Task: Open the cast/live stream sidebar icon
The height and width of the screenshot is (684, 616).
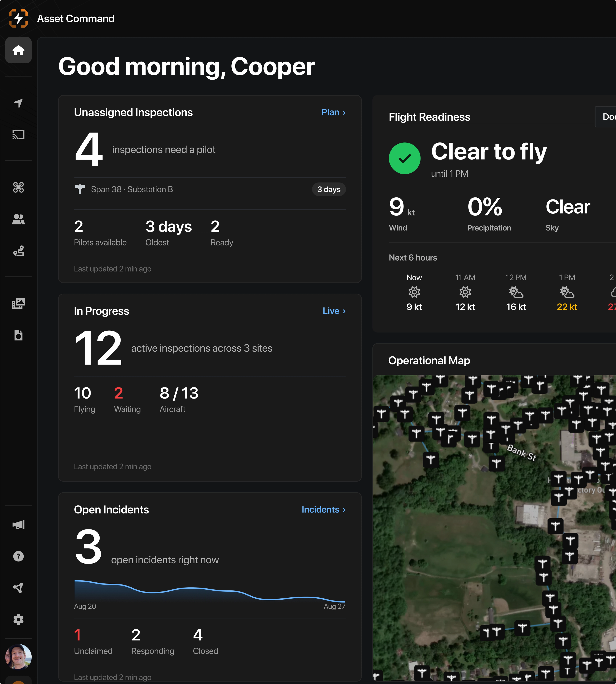Action: point(18,135)
